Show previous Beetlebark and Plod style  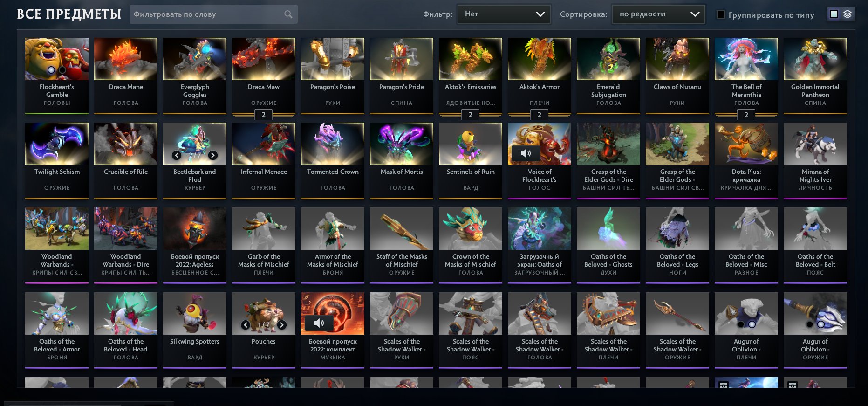(177, 155)
